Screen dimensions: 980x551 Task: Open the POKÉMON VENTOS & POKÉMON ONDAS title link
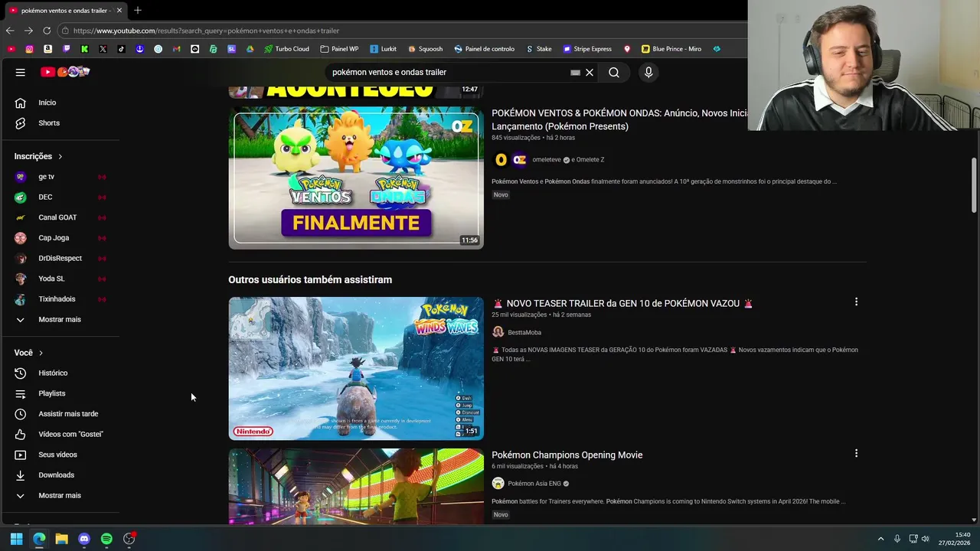tap(620, 119)
